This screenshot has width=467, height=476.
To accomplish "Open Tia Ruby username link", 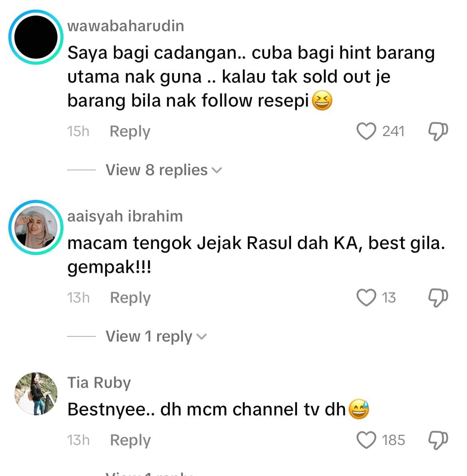I will point(99,383).
